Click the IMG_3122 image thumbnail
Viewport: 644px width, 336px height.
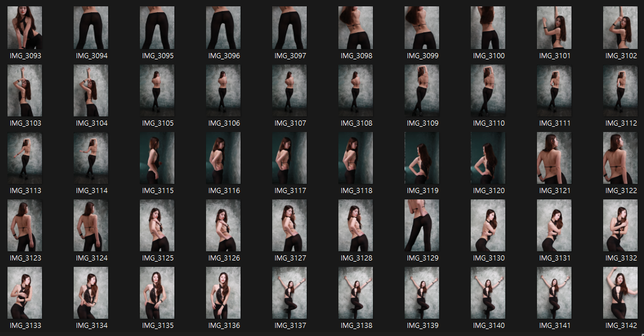(620, 158)
